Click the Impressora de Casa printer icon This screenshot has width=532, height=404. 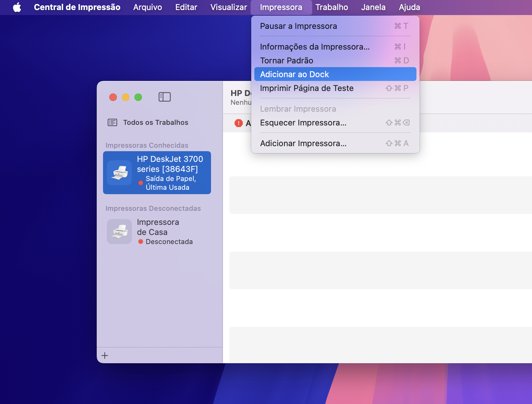tap(119, 231)
